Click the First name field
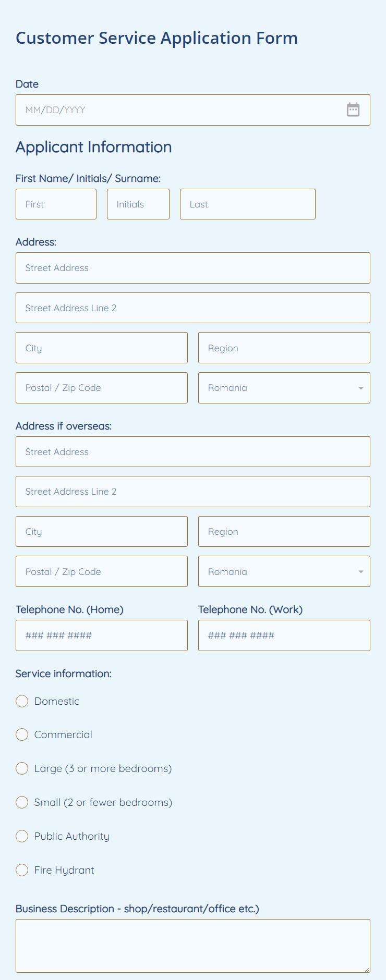The width and height of the screenshot is (386, 980). point(56,204)
